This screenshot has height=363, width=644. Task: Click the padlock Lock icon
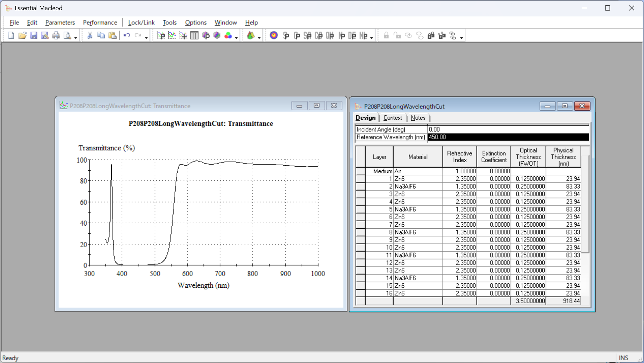pos(386,35)
